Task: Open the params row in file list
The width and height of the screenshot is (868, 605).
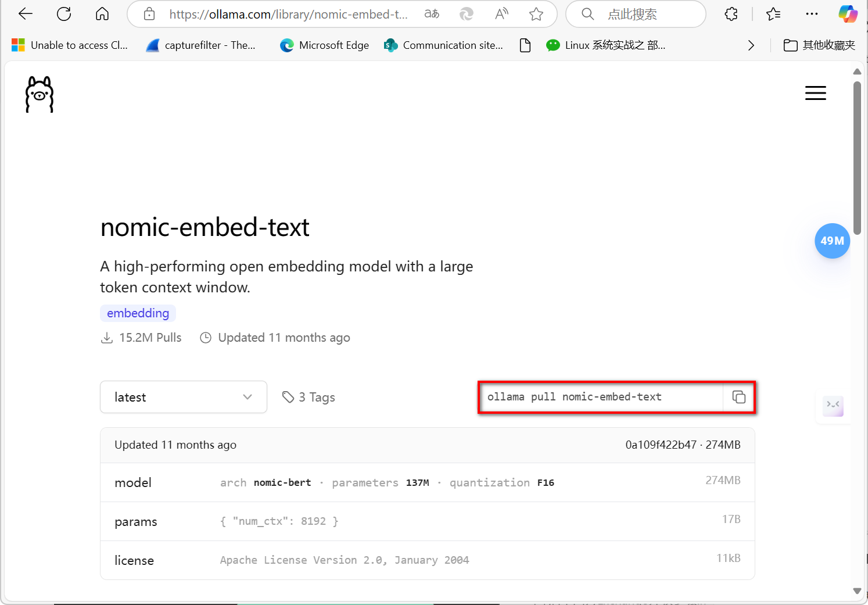Action: 428,521
